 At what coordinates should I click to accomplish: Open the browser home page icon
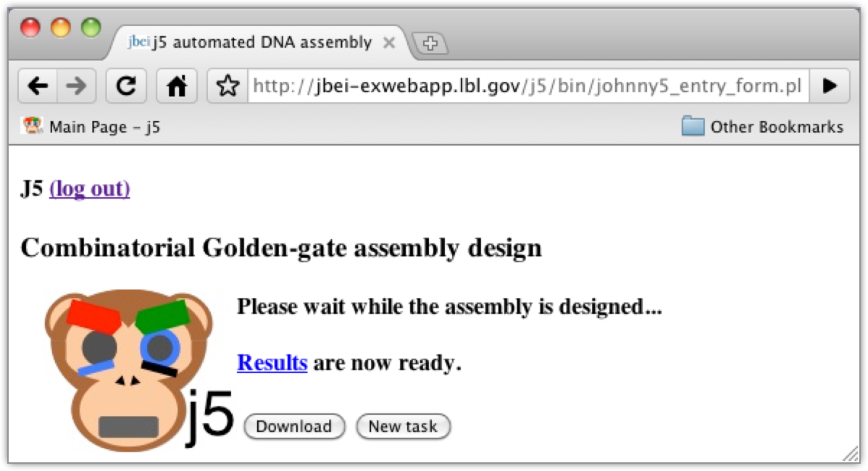click(x=177, y=86)
